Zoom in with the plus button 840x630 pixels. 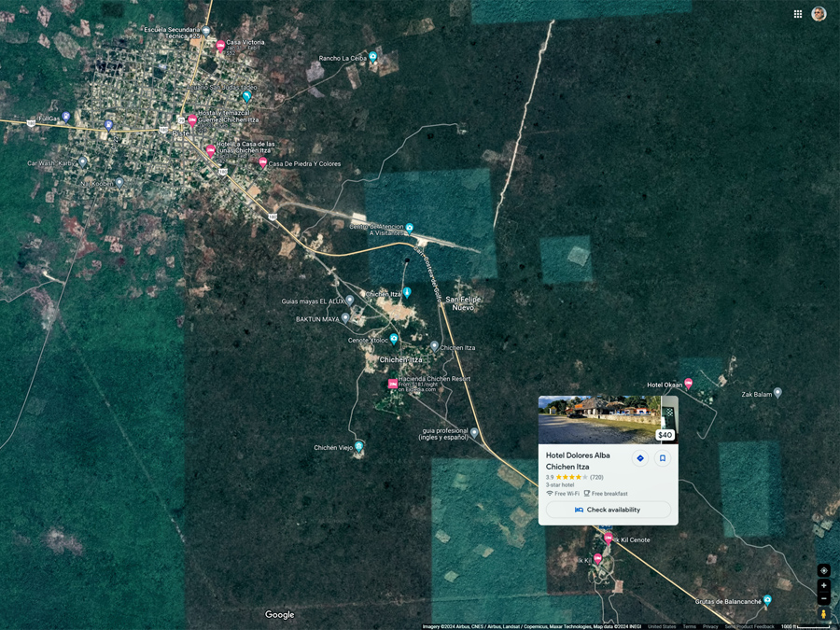click(x=823, y=585)
